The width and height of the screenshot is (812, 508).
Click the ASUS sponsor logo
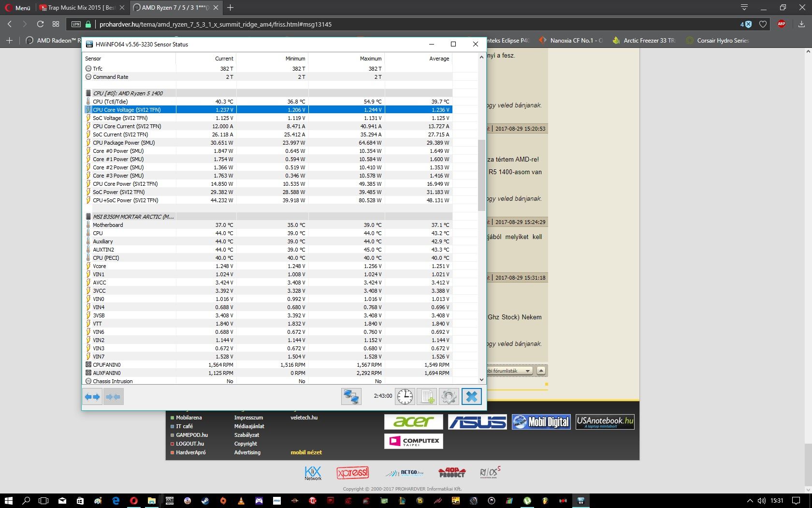tap(478, 422)
